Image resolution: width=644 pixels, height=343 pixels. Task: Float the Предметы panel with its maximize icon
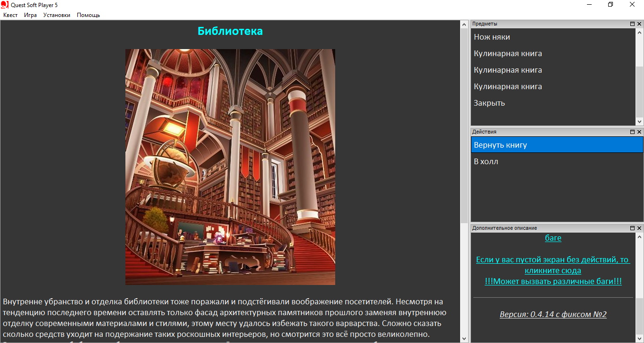(632, 24)
